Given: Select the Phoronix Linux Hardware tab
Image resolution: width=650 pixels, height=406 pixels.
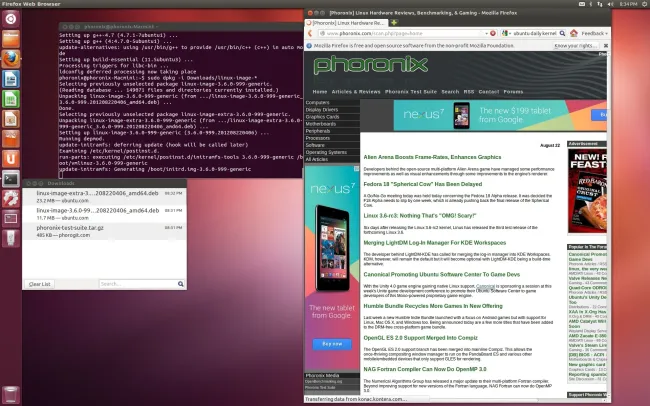Looking at the screenshot, I should coord(347,23).
